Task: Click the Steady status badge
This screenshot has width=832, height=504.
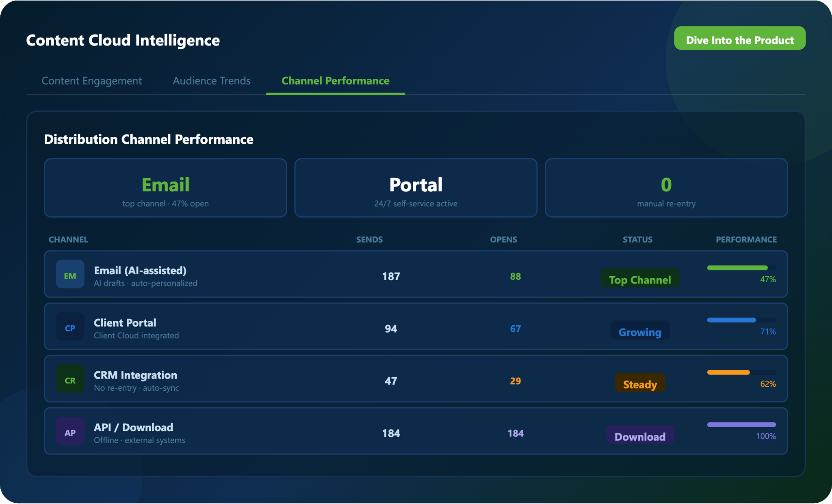Action: (639, 383)
